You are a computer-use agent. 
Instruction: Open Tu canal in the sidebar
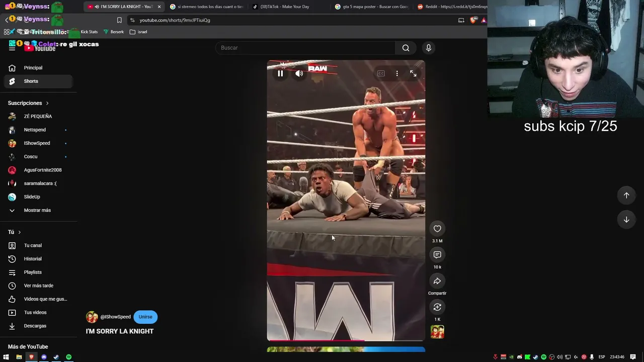38,245
